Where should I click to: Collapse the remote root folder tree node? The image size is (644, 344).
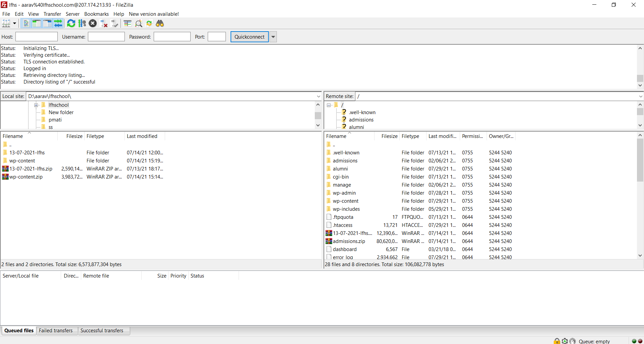coord(329,105)
